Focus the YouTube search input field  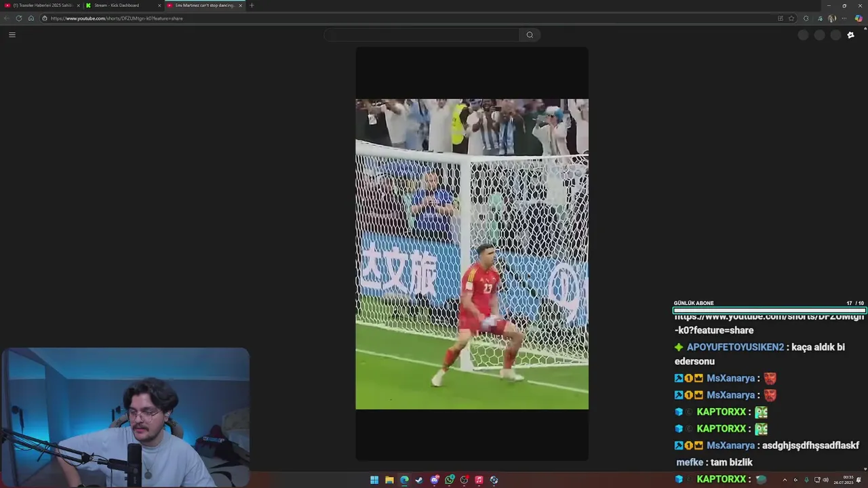(422, 35)
